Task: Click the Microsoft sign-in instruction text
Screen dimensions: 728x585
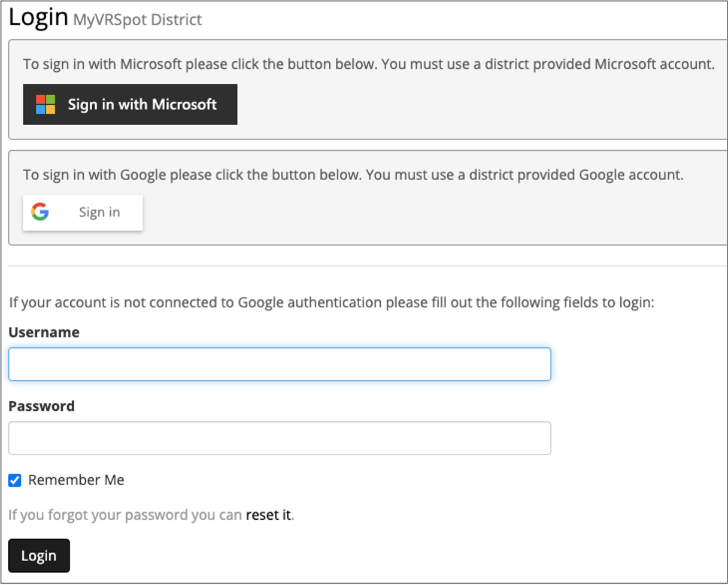Action: pos(369,64)
